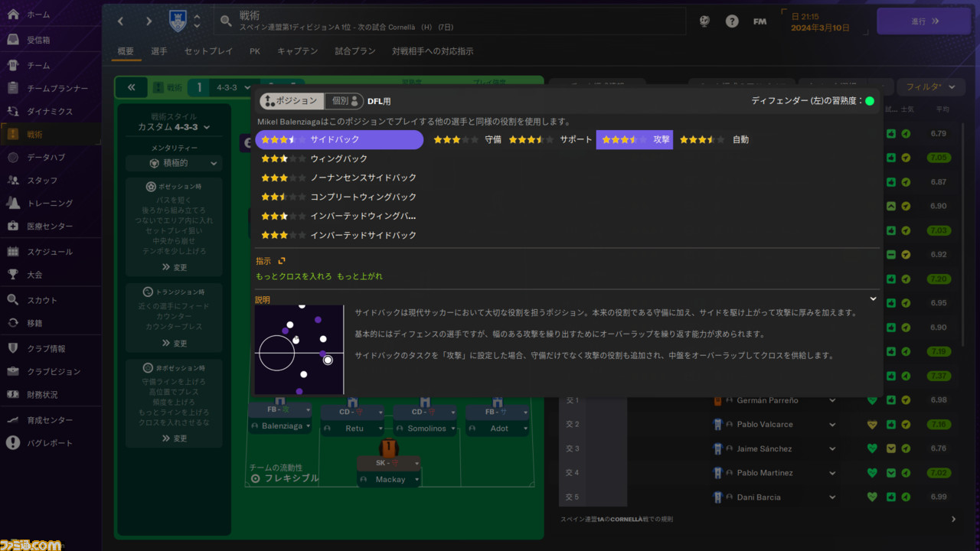Expand Pablo Valcarce row dropdown
Screen dimensions: 980x551
pyautogui.click(x=832, y=425)
